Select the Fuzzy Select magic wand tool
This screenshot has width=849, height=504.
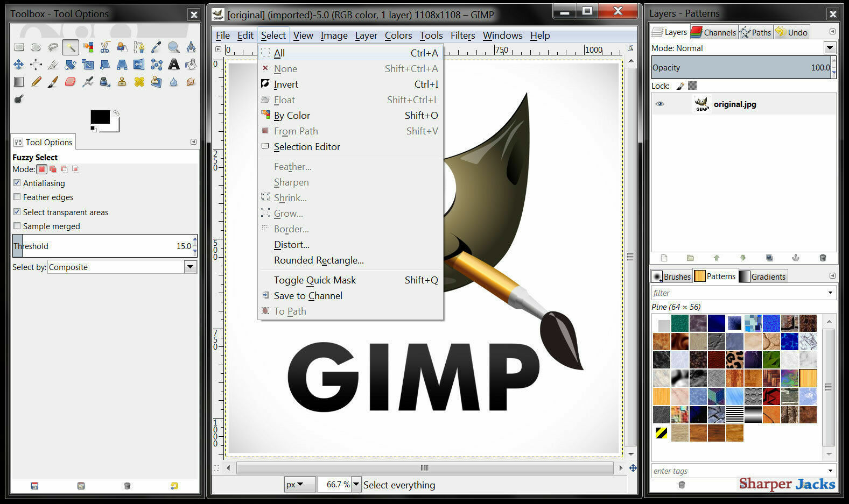(x=70, y=47)
